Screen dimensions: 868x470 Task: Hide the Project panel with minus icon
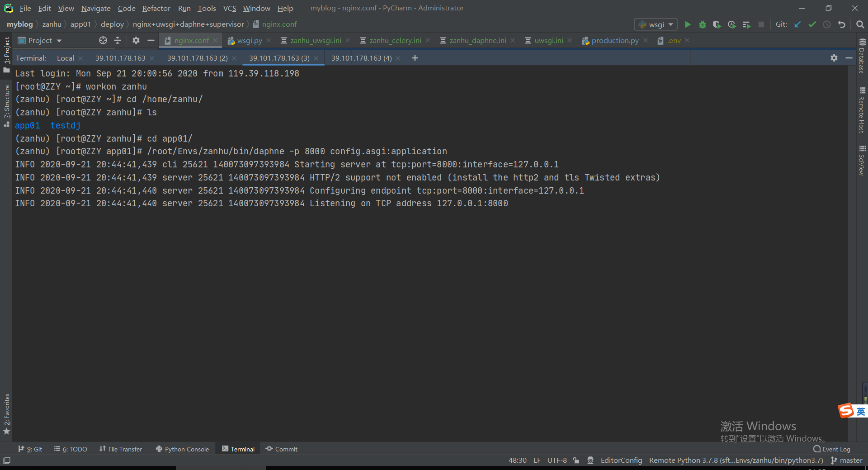coord(151,40)
